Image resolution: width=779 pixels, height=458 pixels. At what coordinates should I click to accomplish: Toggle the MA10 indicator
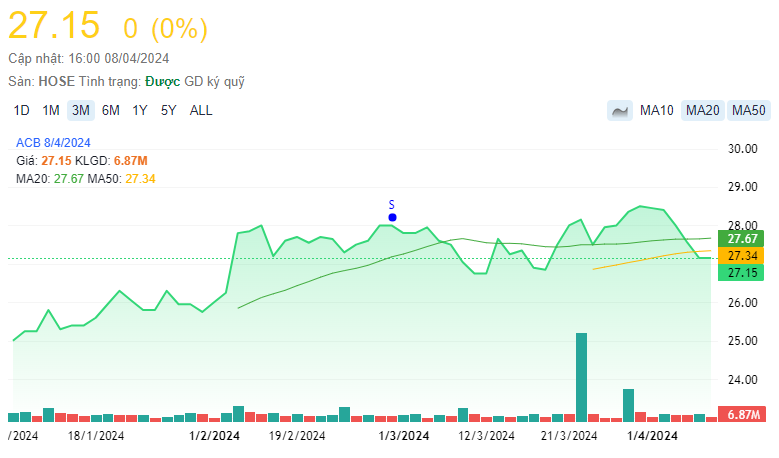pyautogui.click(x=656, y=111)
